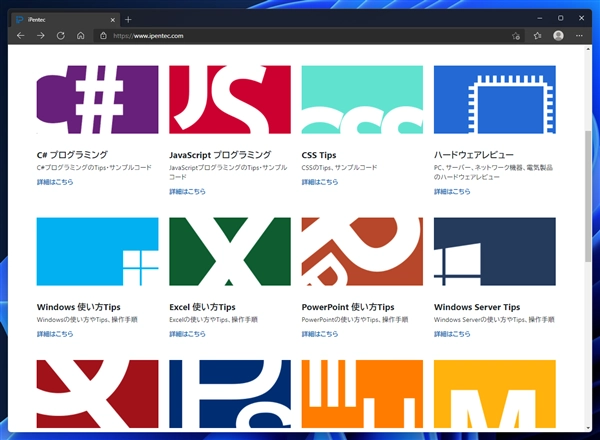Open the JS red thumbnail
This screenshot has height=440, width=600.
pos(230,99)
